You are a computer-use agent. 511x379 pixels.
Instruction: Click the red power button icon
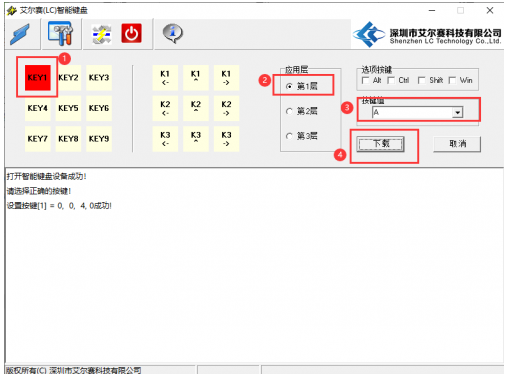131,33
